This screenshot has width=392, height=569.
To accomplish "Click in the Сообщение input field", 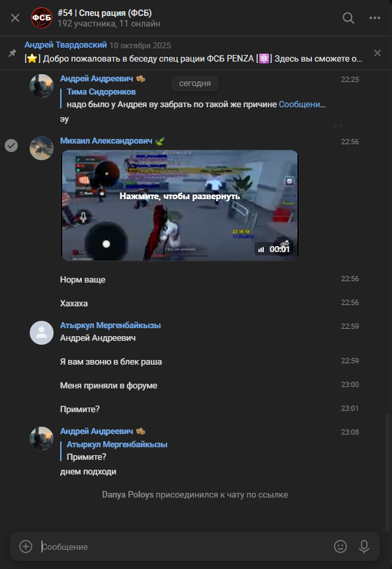I will point(185,547).
